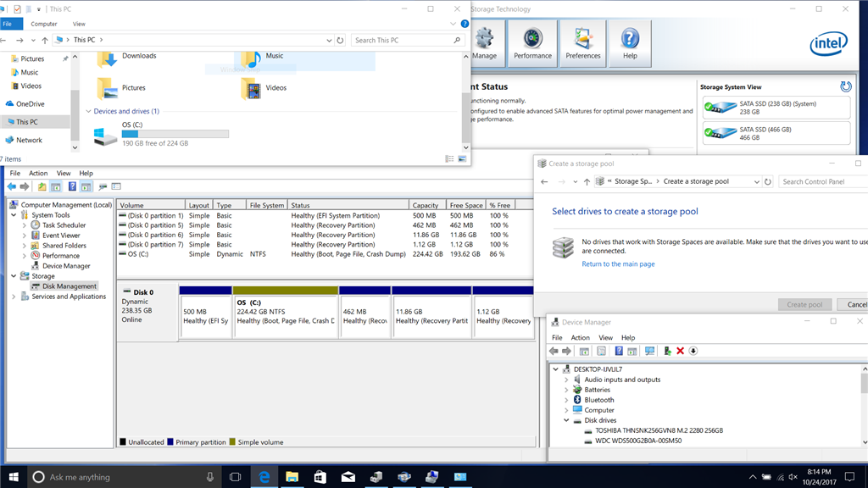Click Return to the main page link
The height and width of the screenshot is (488, 868).
618,264
